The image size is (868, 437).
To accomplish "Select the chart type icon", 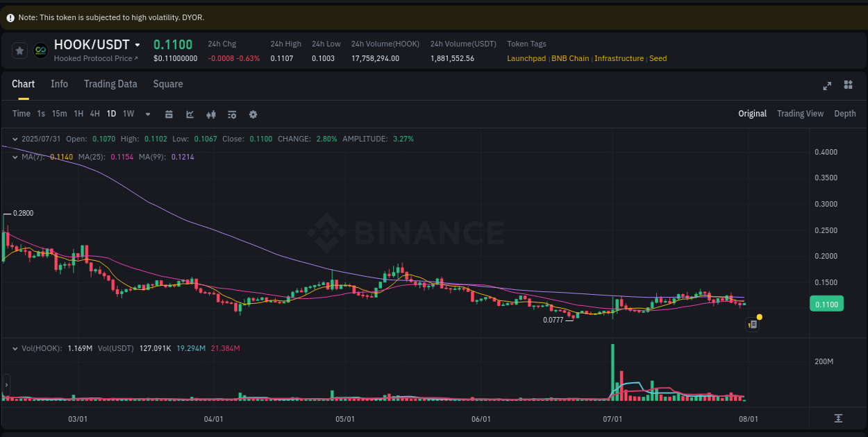I will pyautogui.click(x=190, y=113).
